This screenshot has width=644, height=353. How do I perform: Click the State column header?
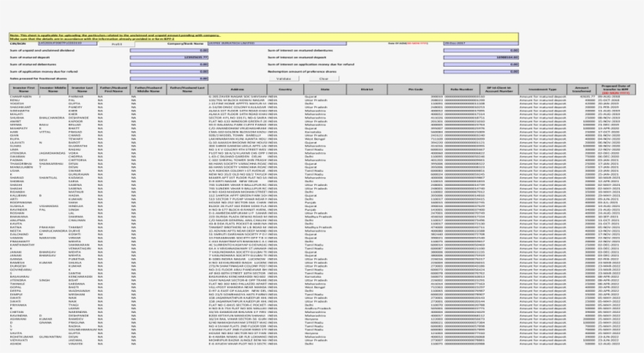tap(325, 89)
